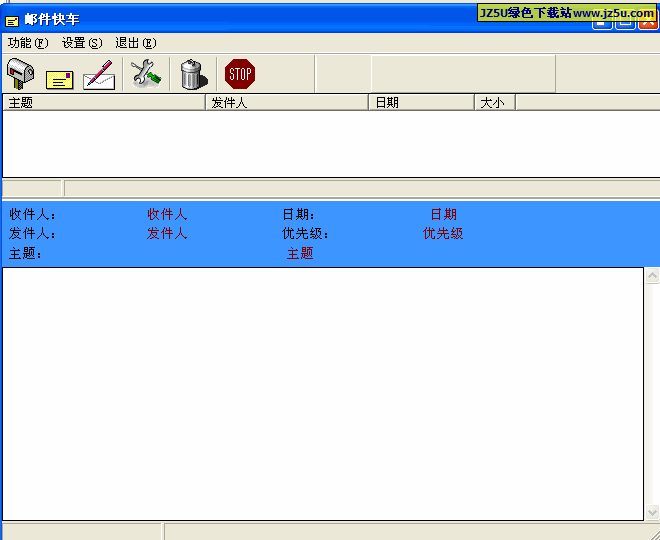Compose new mail with pen icon

(x=99, y=74)
